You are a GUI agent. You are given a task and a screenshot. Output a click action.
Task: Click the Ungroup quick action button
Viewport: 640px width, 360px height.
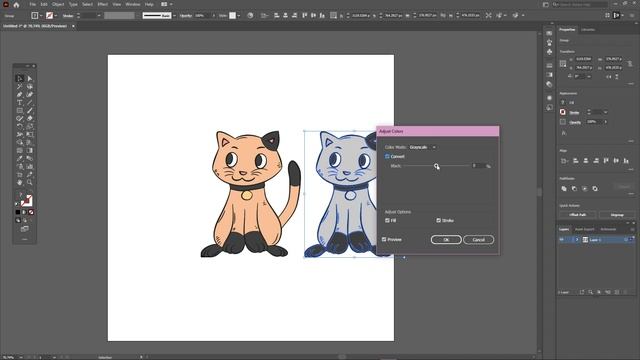(617, 215)
